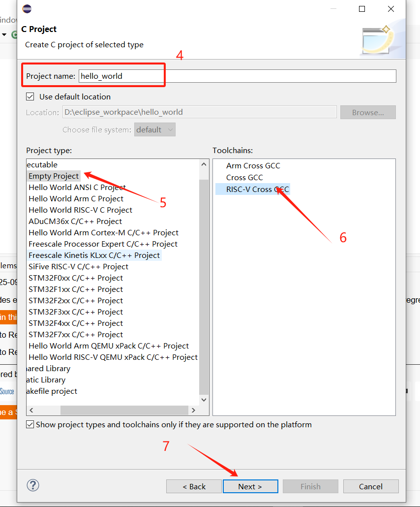Select STM32F3xx C/C++ Project
The image size is (420, 507).
click(76, 312)
